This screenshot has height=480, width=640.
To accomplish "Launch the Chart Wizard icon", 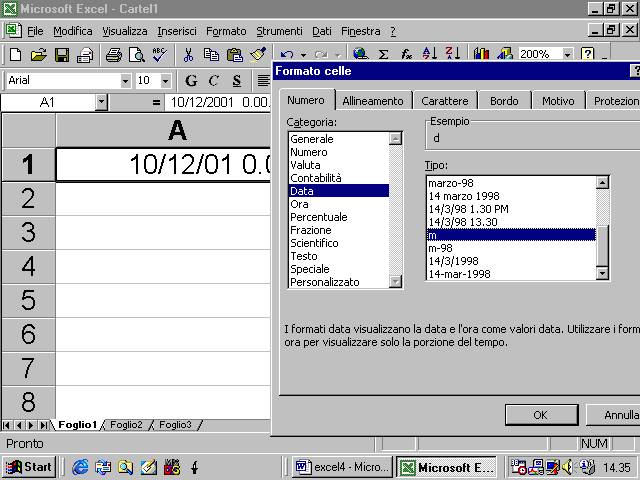I will point(481,54).
